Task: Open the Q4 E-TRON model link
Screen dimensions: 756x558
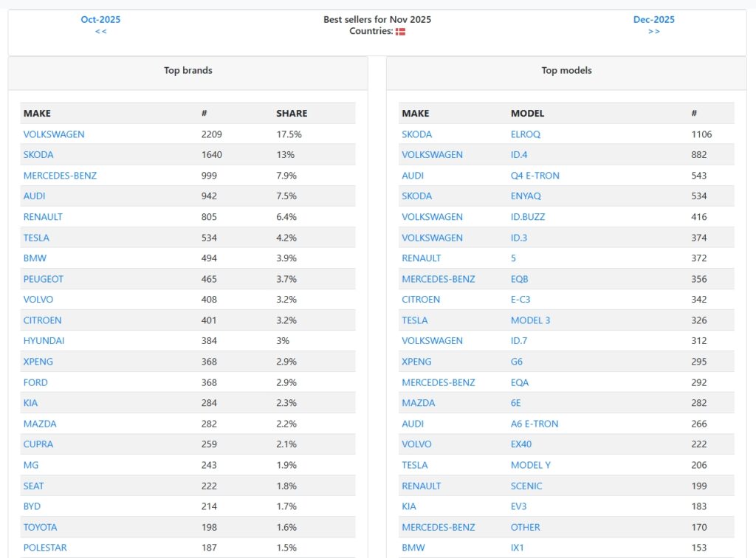Action: coord(535,176)
